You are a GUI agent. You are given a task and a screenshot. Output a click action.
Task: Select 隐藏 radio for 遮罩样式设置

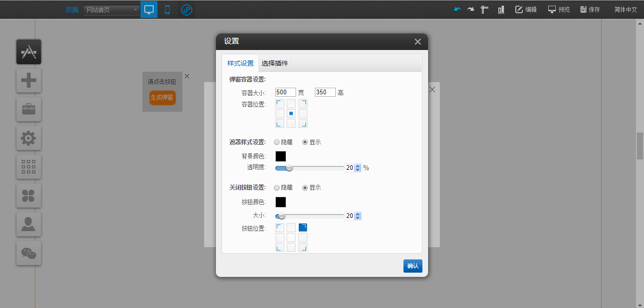click(x=277, y=142)
